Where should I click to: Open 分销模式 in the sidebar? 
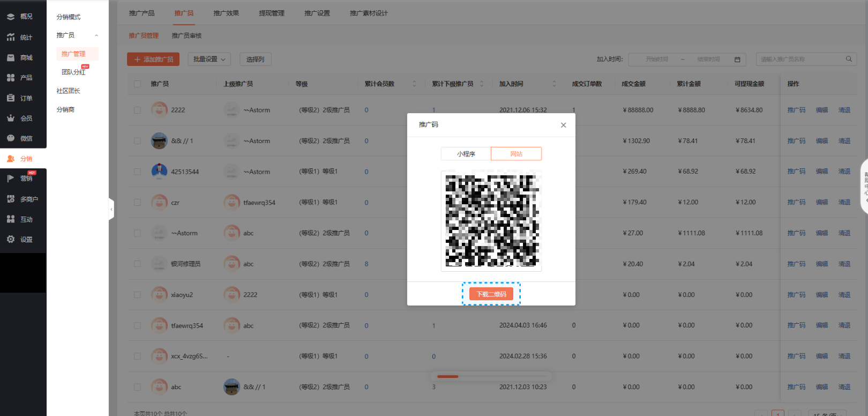coord(68,17)
